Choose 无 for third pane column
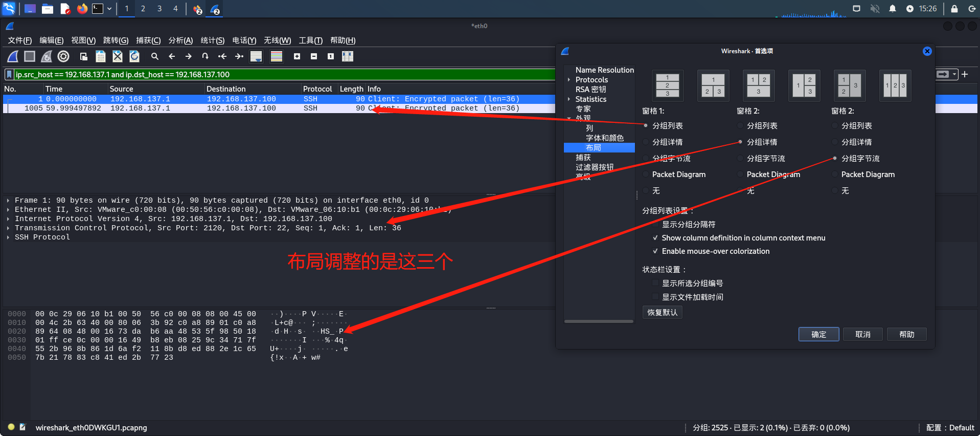 (x=835, y=190)
